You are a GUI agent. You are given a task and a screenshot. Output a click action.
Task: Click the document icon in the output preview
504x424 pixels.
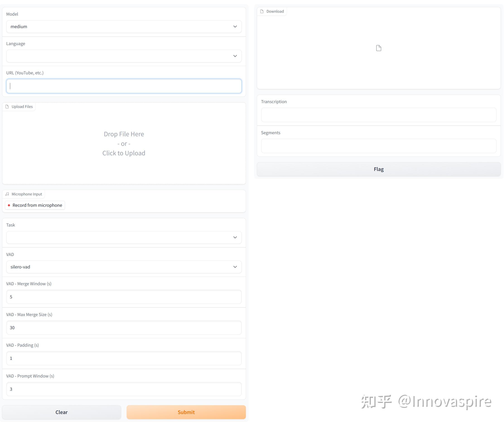tap(379, 48)
